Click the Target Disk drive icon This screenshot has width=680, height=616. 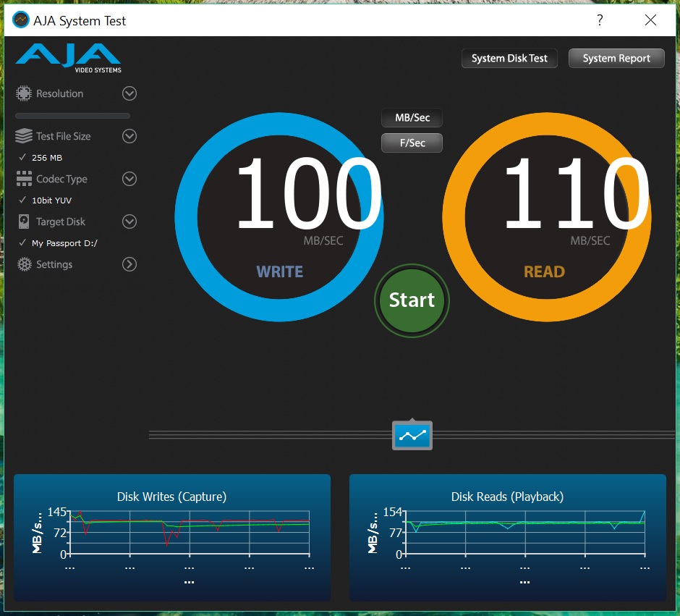tap(24, 221)
